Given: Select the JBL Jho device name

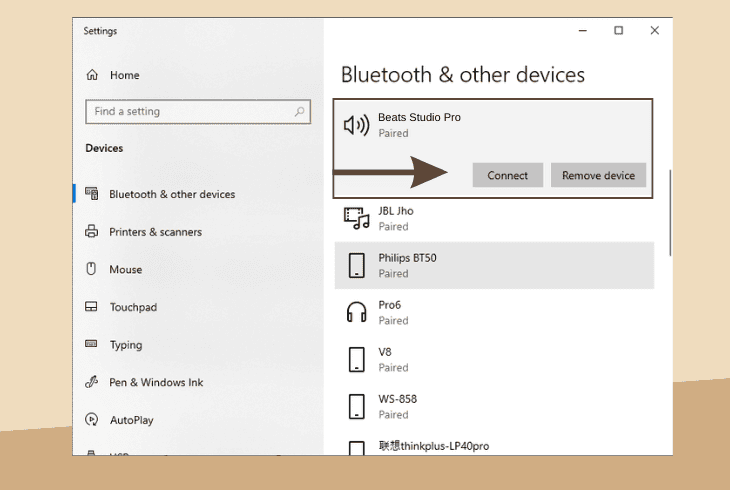Looking at the screenshot, I should [x=396, y=211].
